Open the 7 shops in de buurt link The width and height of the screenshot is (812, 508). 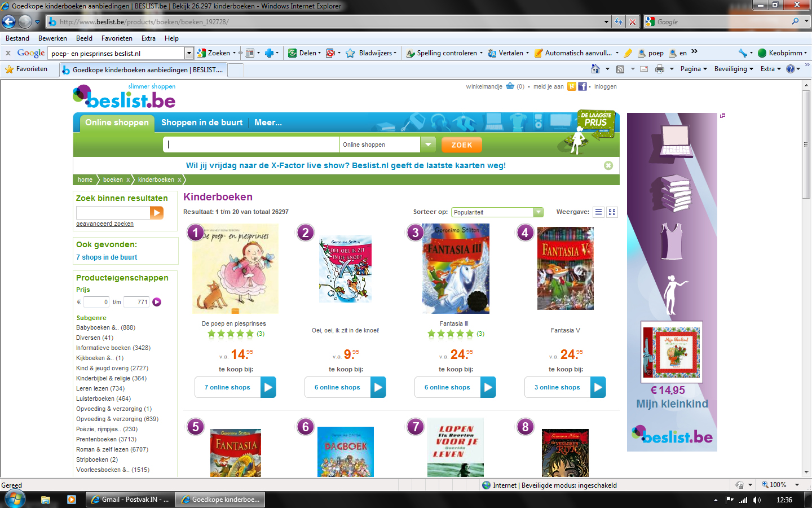pos(107,257)
